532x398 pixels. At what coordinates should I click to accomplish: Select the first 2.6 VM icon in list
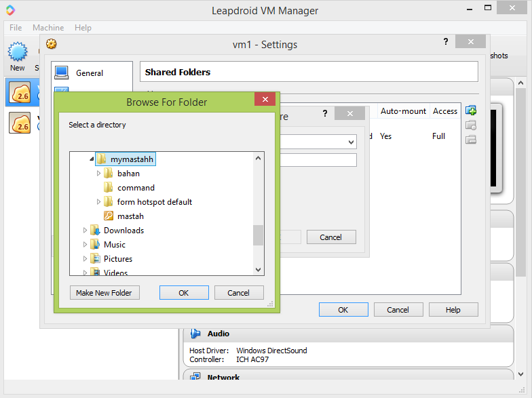20,92
